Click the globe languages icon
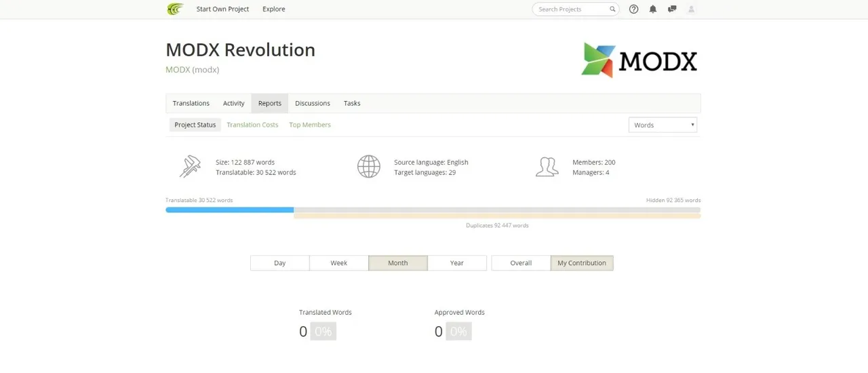The width and height of the screenshot is (868, 373). pyautogui.click(x=369, y=166)
